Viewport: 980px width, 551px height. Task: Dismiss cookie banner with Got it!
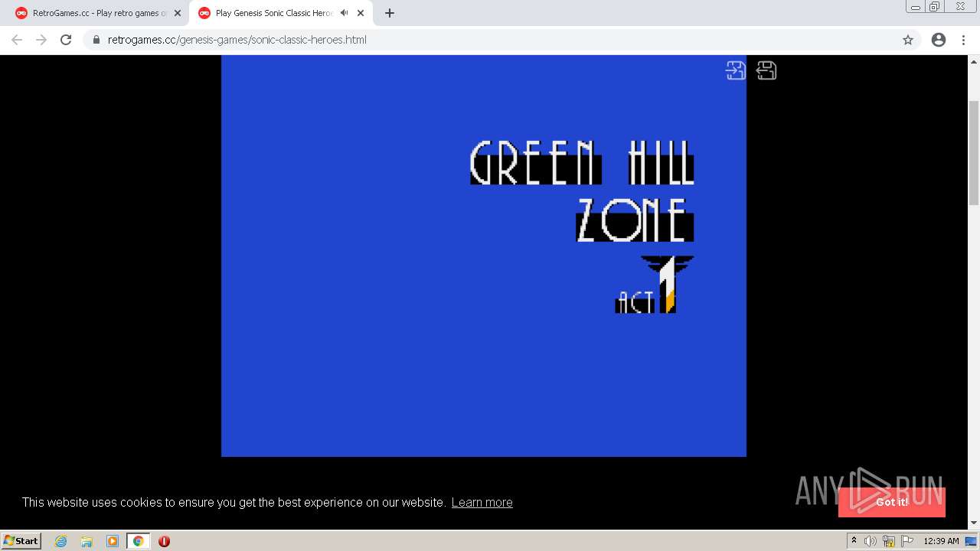[x=892, y=502]
